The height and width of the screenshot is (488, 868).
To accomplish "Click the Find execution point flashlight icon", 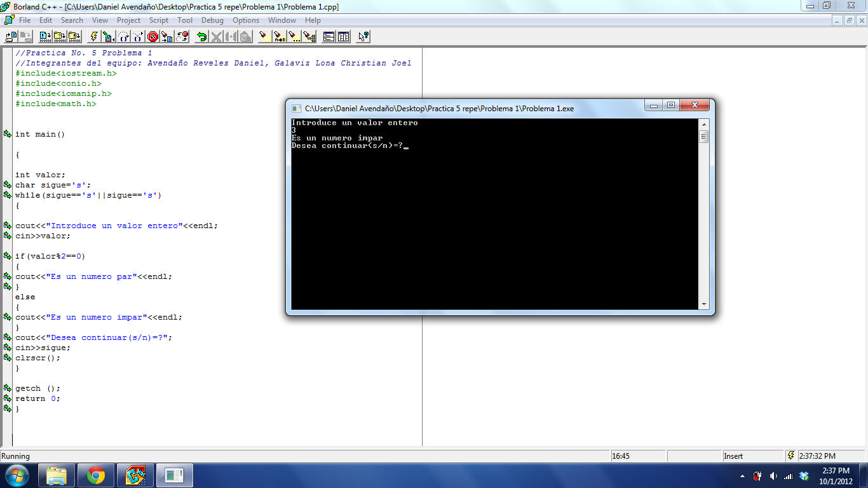I will click(167, 37).
